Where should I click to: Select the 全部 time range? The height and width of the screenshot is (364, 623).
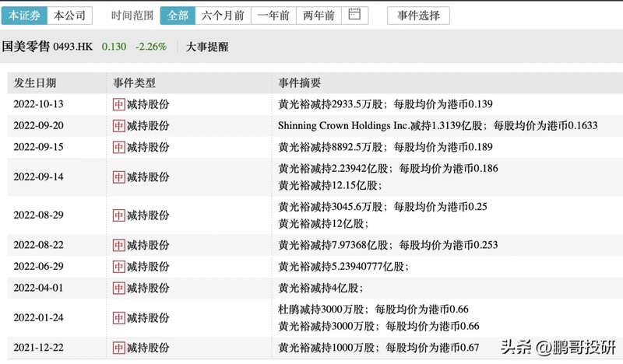click(x=178, y=15)
